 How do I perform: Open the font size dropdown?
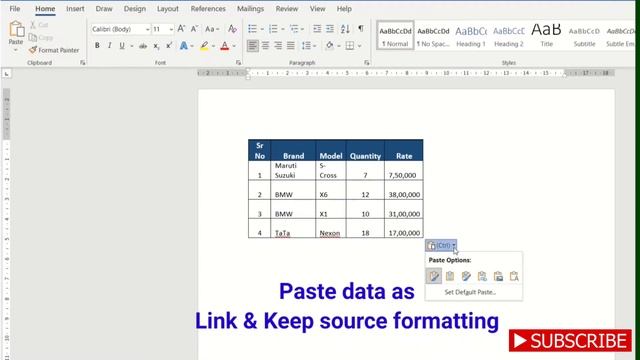click(x=171, y=29)
